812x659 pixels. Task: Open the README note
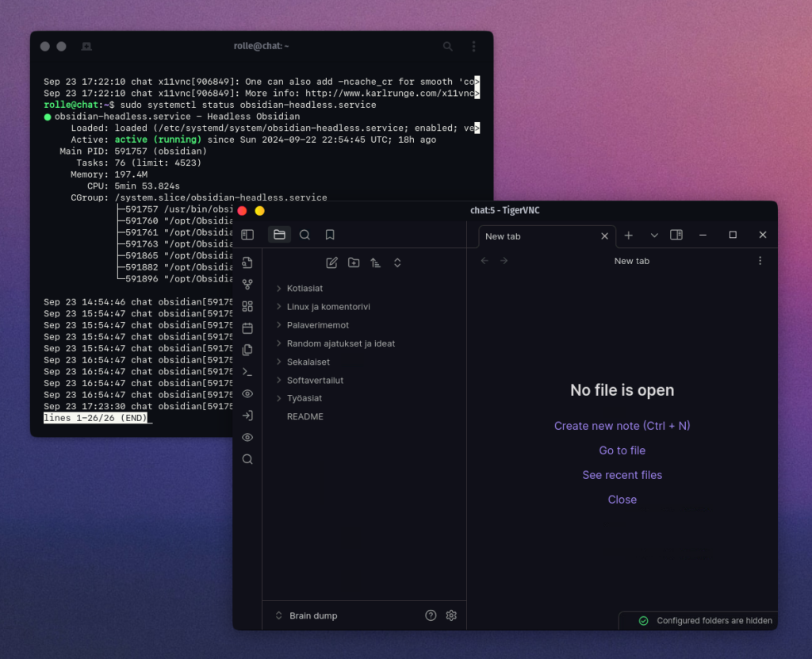coord(305,416)
